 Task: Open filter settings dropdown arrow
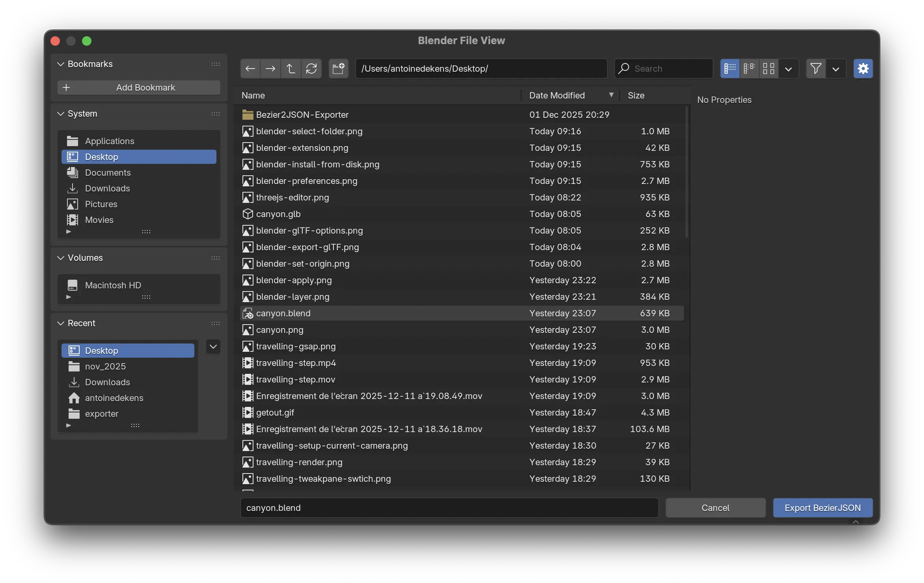[836, 69]
